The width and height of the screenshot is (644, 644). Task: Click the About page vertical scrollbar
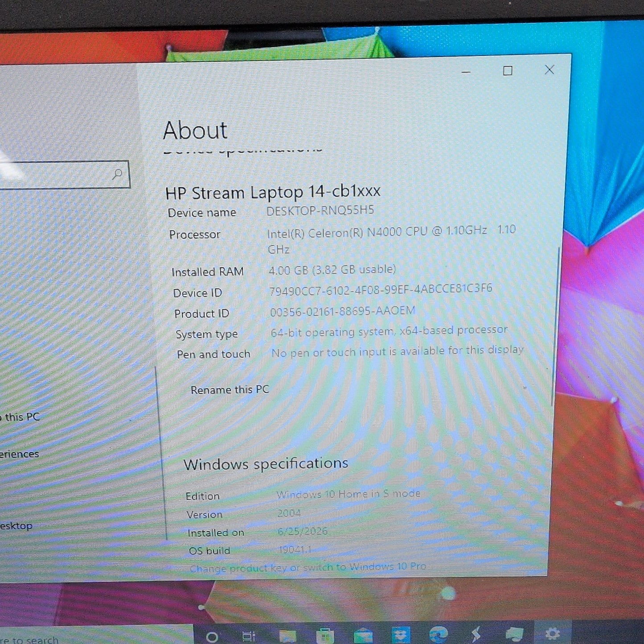[556, 328]
